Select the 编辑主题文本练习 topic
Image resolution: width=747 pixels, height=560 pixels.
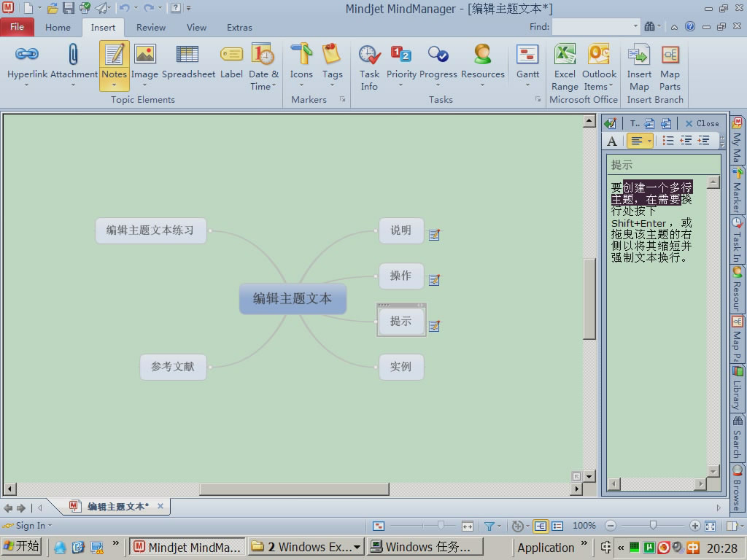(150, 230)
